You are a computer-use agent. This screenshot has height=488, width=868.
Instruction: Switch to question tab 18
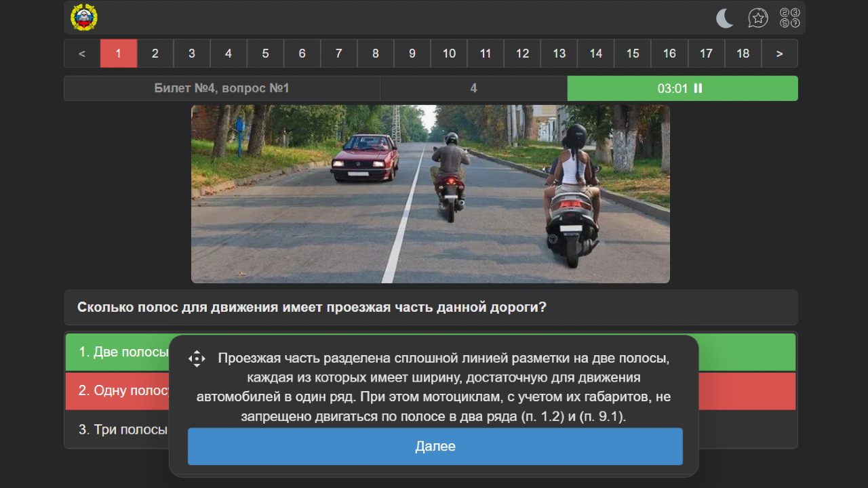(743, 53)
